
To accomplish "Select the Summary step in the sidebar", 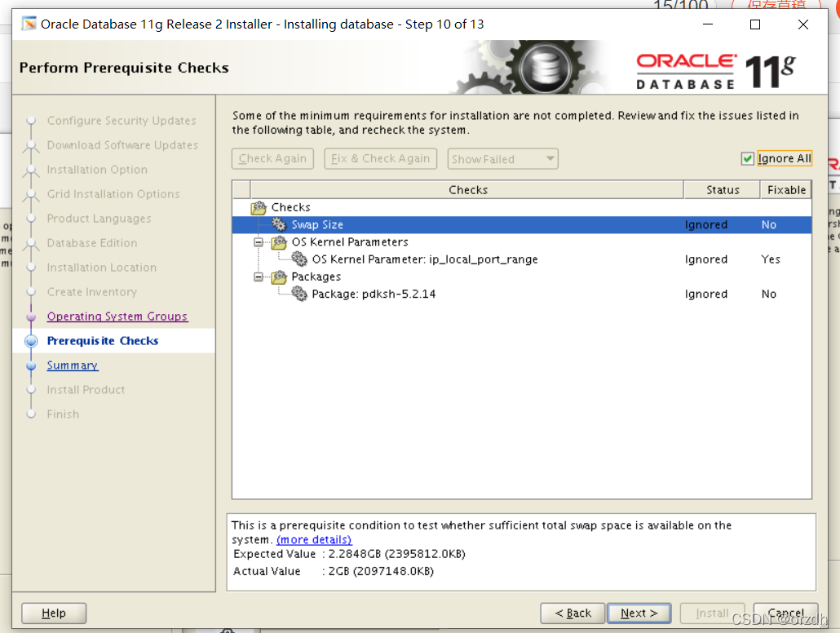I will [x=72, y=365].
